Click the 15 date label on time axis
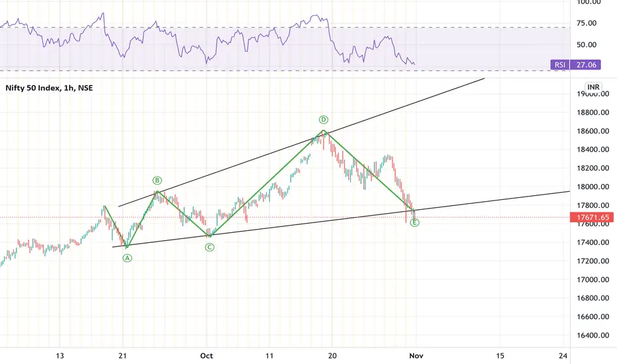This screenshot has width=617, height=364. (x=500, y=356)
